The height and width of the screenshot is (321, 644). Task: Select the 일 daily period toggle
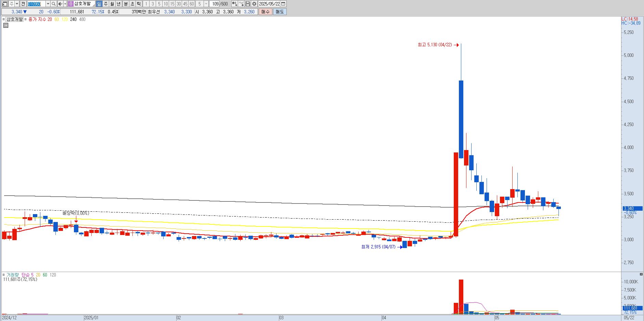(x=99, y=4)
